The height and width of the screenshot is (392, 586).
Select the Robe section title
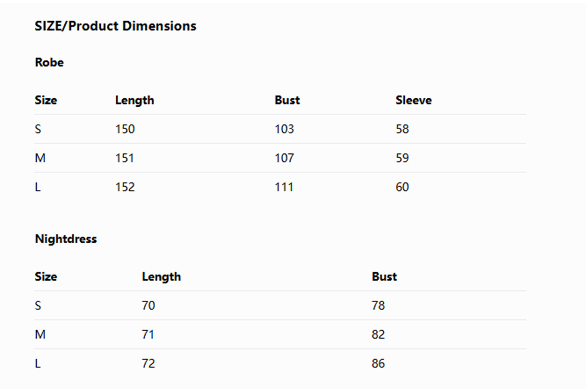[49, 62]
